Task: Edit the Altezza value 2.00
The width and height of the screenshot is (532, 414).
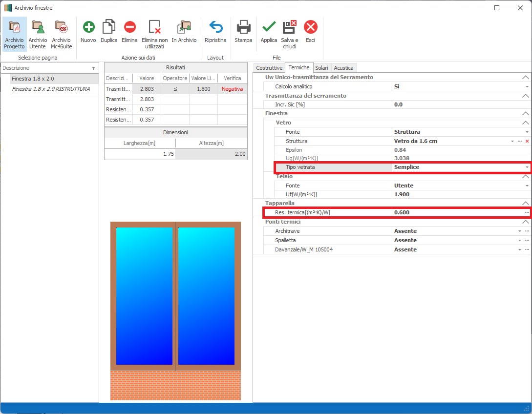Action: click(x=211, y=154)
